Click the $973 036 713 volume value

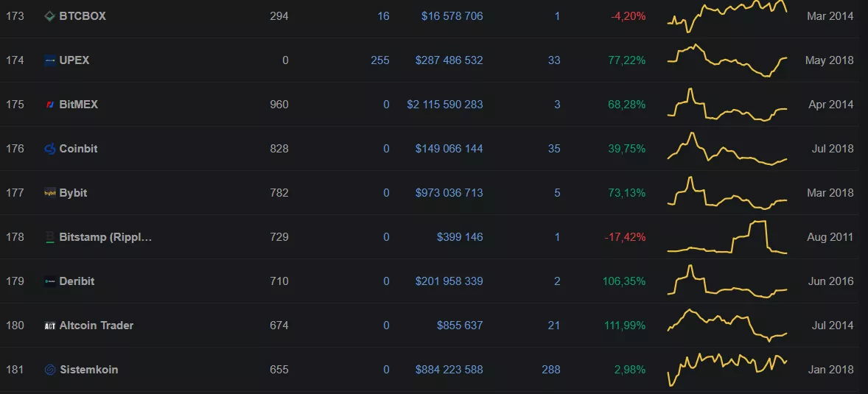pyautogui.click(x=449, y=193)
